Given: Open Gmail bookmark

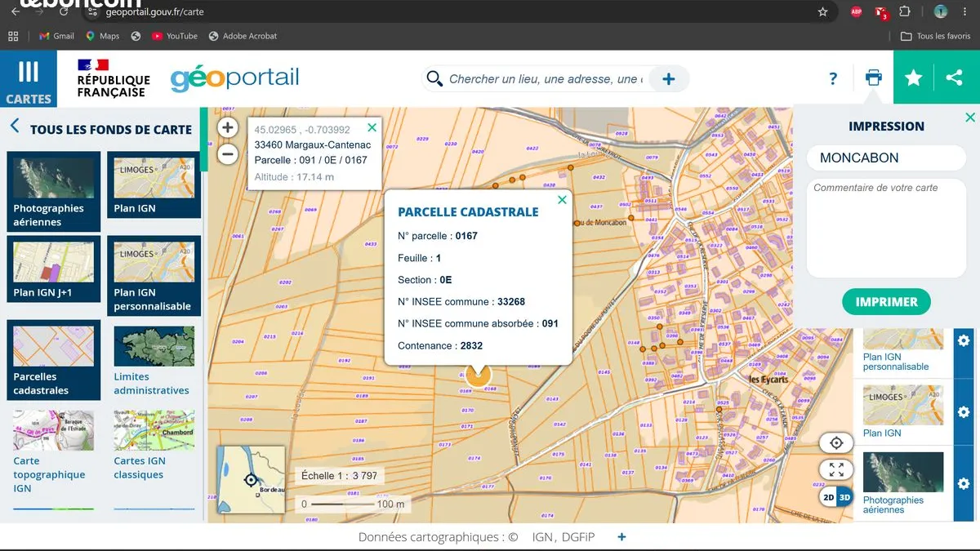Looking at the screenshot, I should [x=56, y=36].
